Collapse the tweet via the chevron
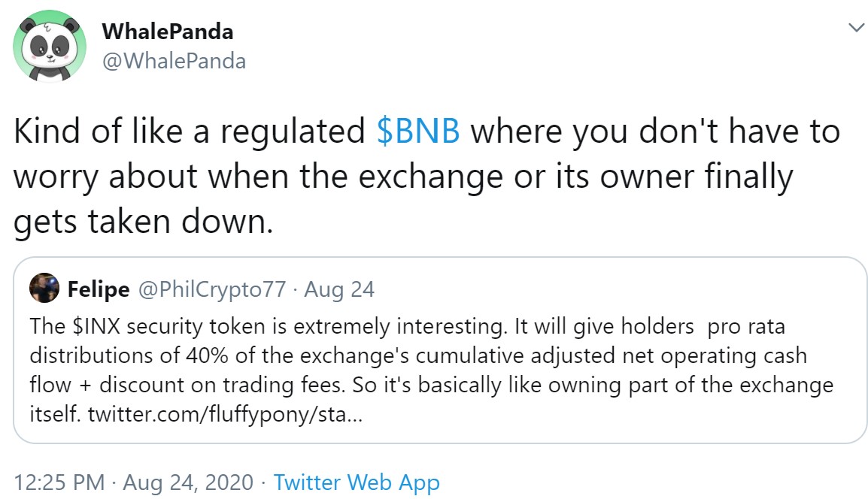Viewport: 868px width, 499px height. [x=856, y=27]
